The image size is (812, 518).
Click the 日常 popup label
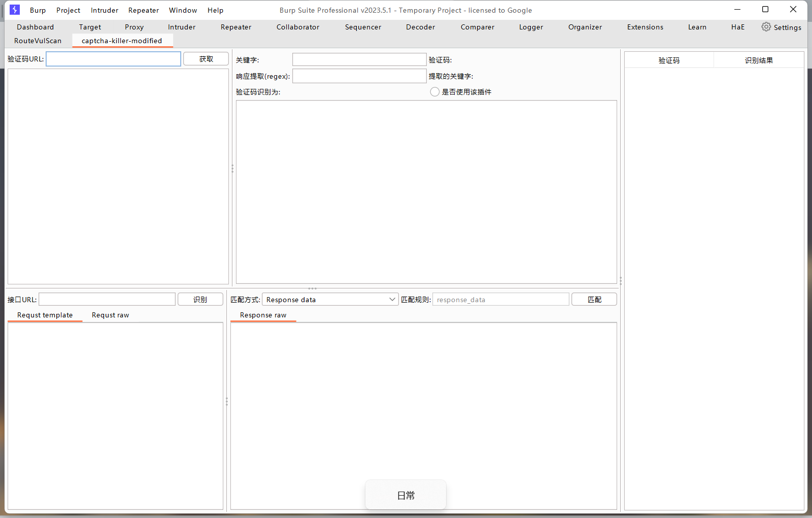pyautogui.click(x=405, y=495)
